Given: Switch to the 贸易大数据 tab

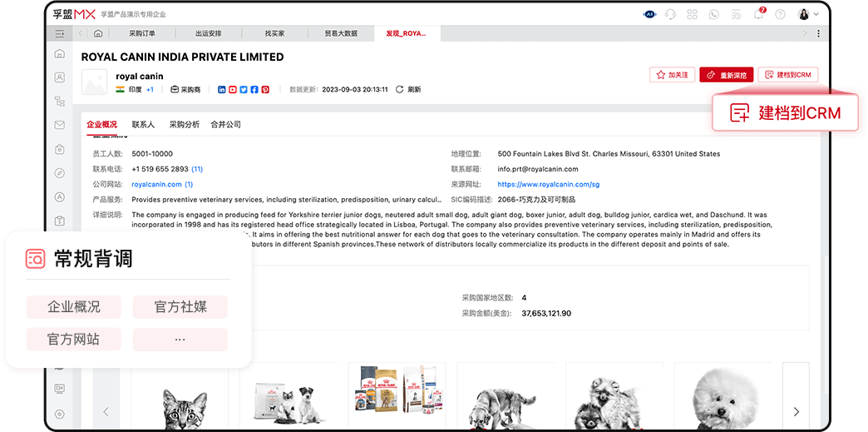Looking at the screenshot, I should 341,33.
